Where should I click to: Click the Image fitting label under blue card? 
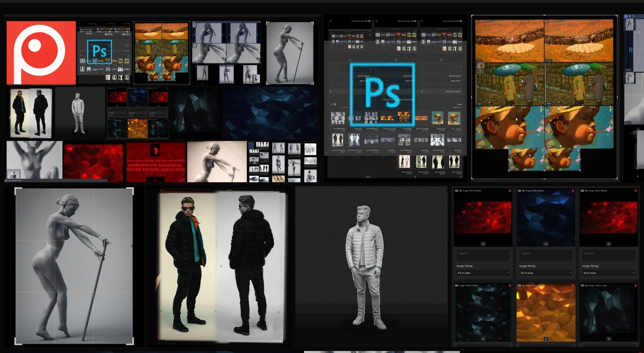(x=527, y=266)
